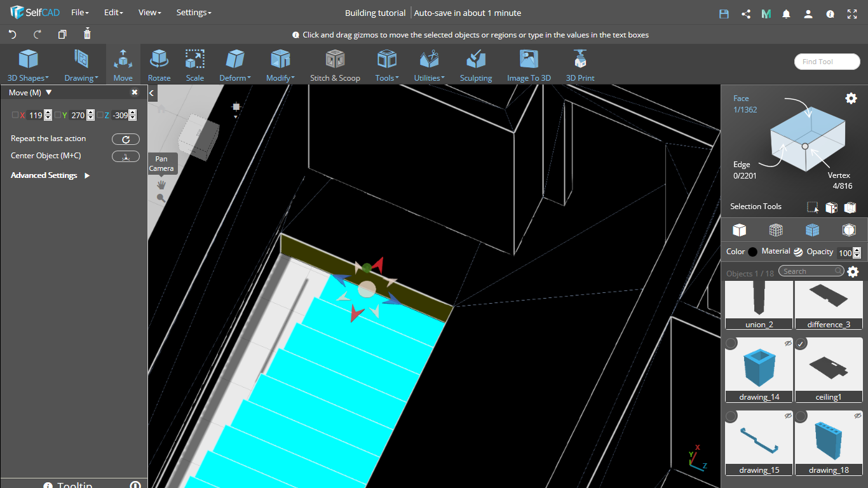Click Repeat the last action button

(x=126, y=139)
